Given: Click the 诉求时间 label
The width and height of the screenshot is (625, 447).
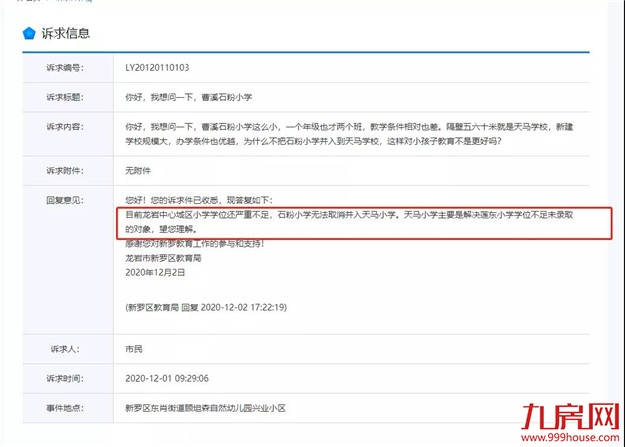Looking at the screenshot, I should 65,379.
